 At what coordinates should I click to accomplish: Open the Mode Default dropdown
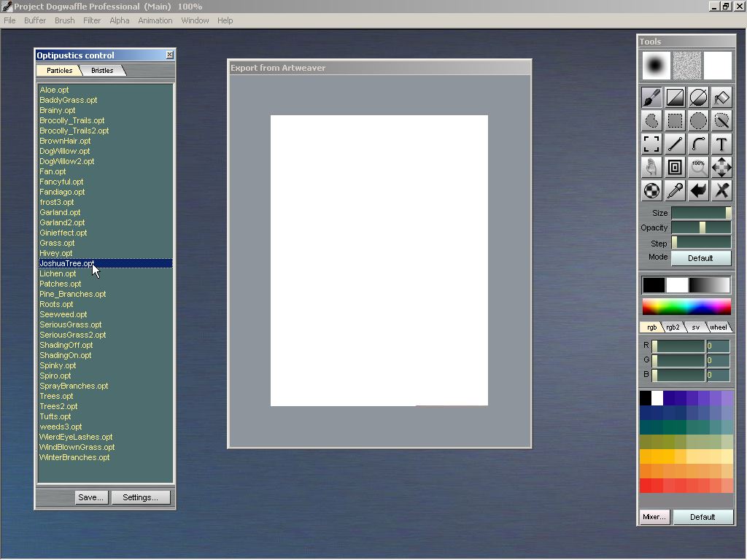pyautogui.click(x=700, y=258)
